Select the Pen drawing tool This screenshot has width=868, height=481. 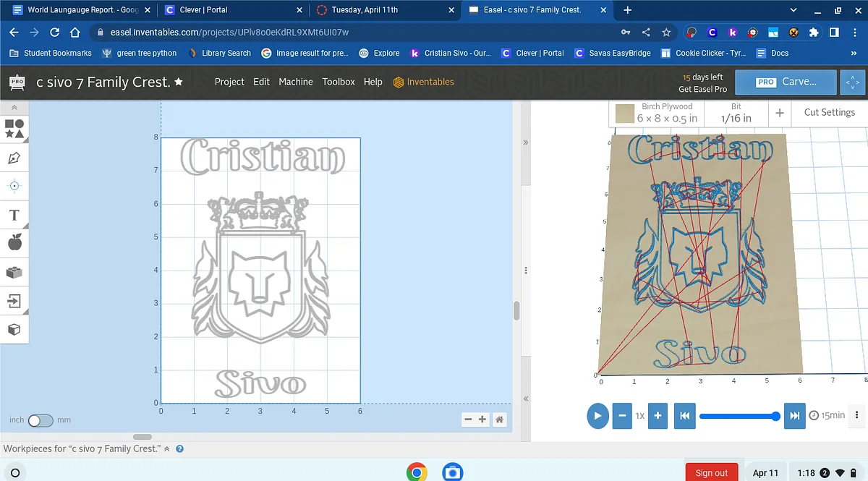click(14, 158)
